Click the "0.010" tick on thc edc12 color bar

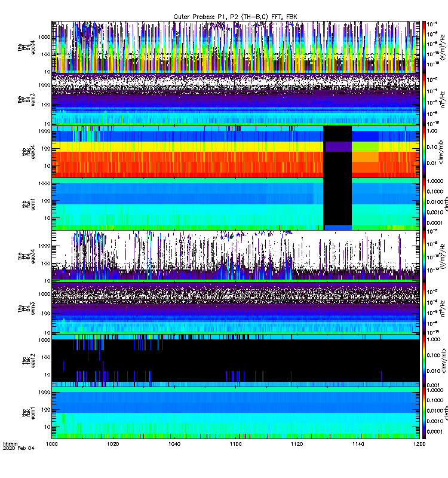tap(434, 371)
